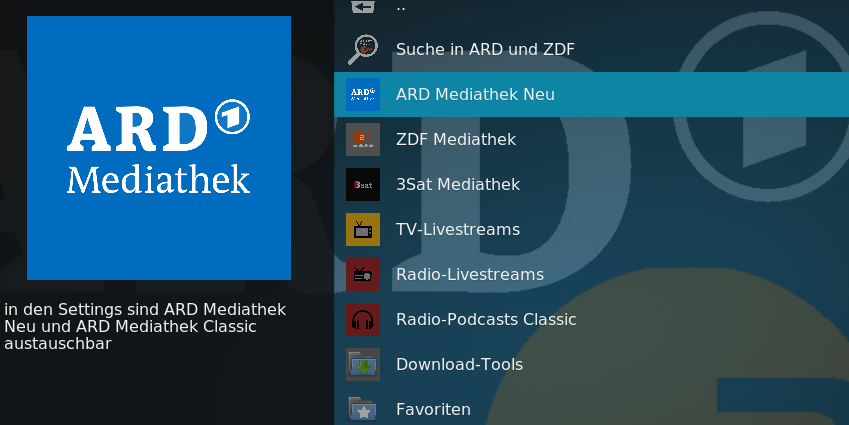Image resolution: width=849 pixels, height=425 pixels.
Task: Open Favoriten label
Action: tap(433, 409)
